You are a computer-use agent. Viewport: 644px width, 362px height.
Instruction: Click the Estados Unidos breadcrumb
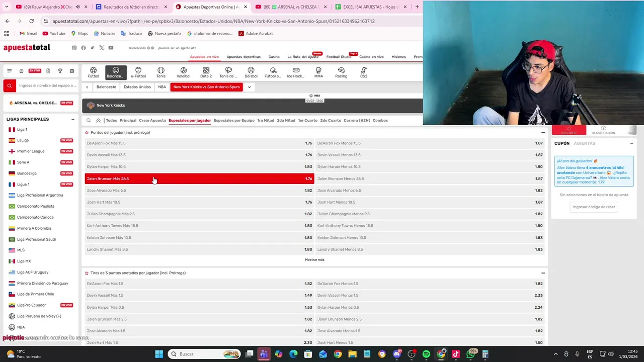point(137,87)
